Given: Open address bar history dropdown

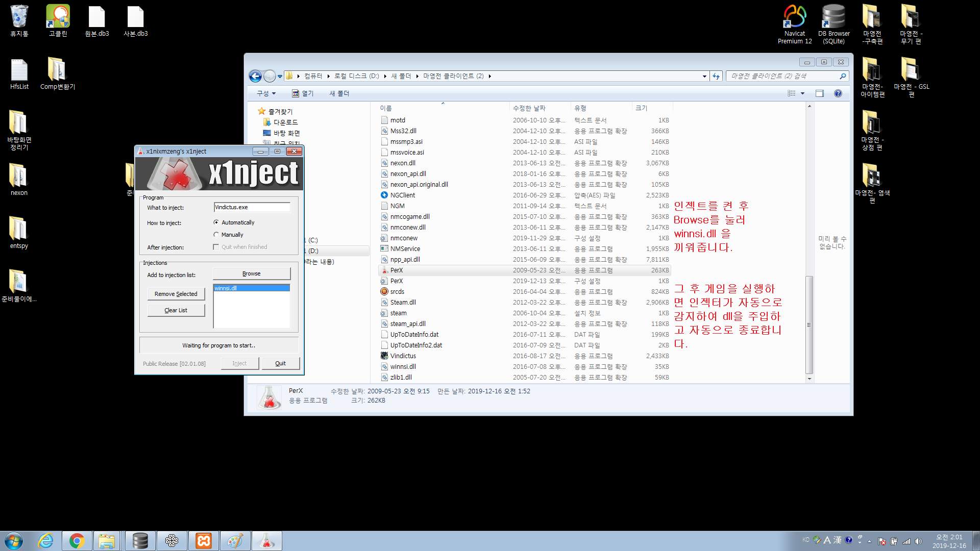Looking at the screenshot, I should tap(704, 76).
